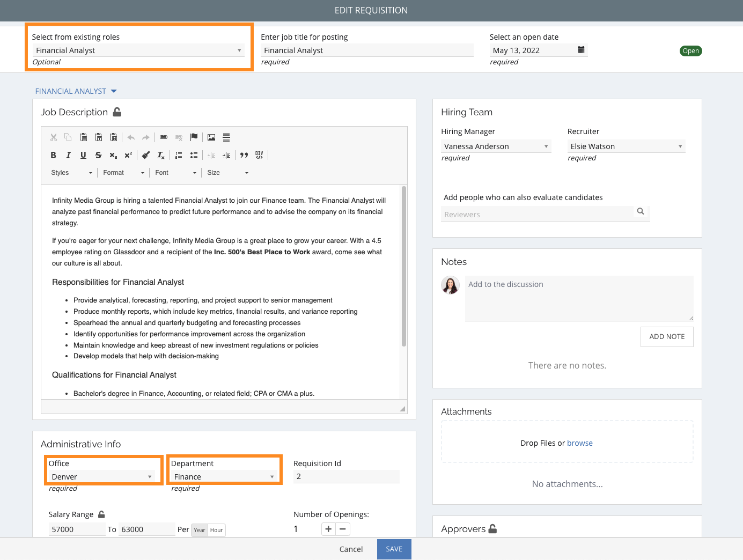Apply Underline formatting
This screenshot has width=743, height=560.
(x=83, y=155)
